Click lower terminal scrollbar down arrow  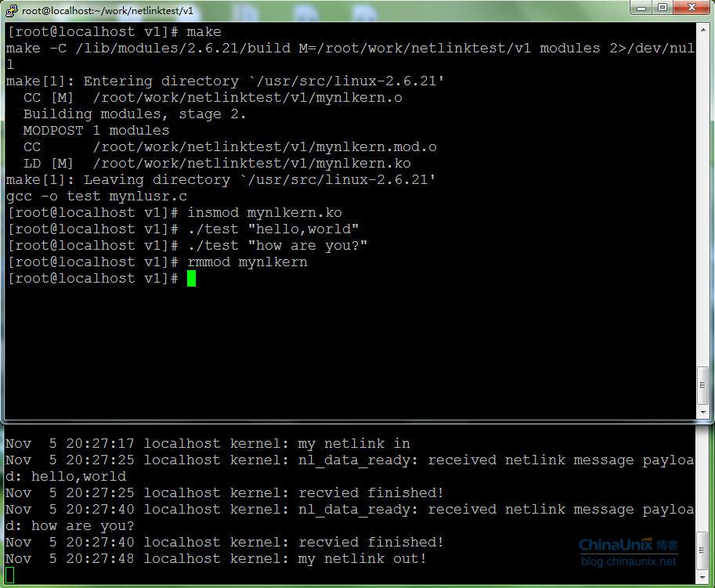coord(703,578)
